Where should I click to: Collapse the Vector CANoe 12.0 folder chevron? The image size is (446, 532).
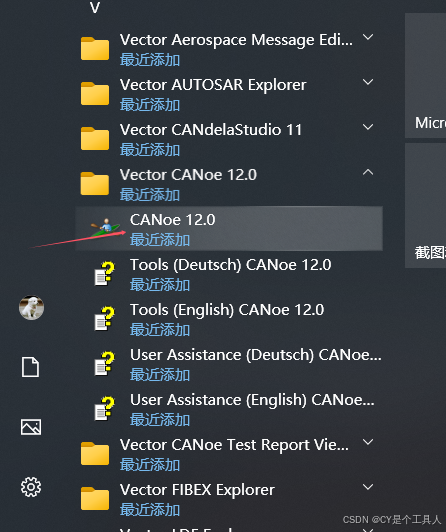click(368, 172)
